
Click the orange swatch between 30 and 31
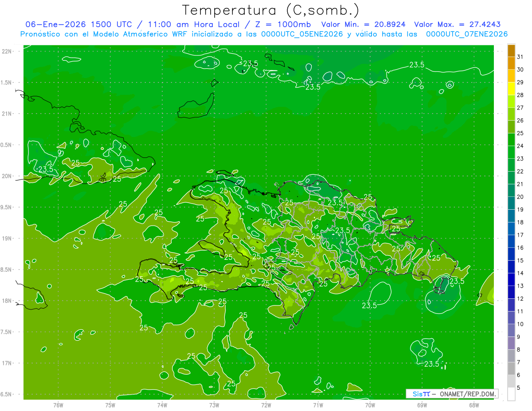pyautogui.click(x=511, y=63)
